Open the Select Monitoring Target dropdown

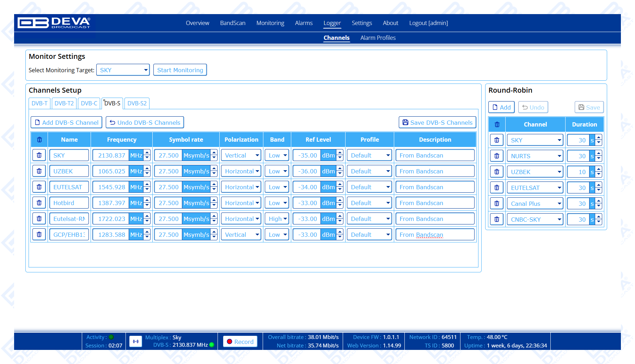[x=123, y=70]
